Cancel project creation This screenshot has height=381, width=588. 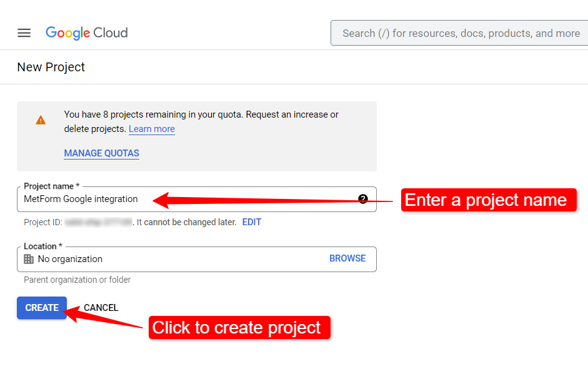point(101,308)
